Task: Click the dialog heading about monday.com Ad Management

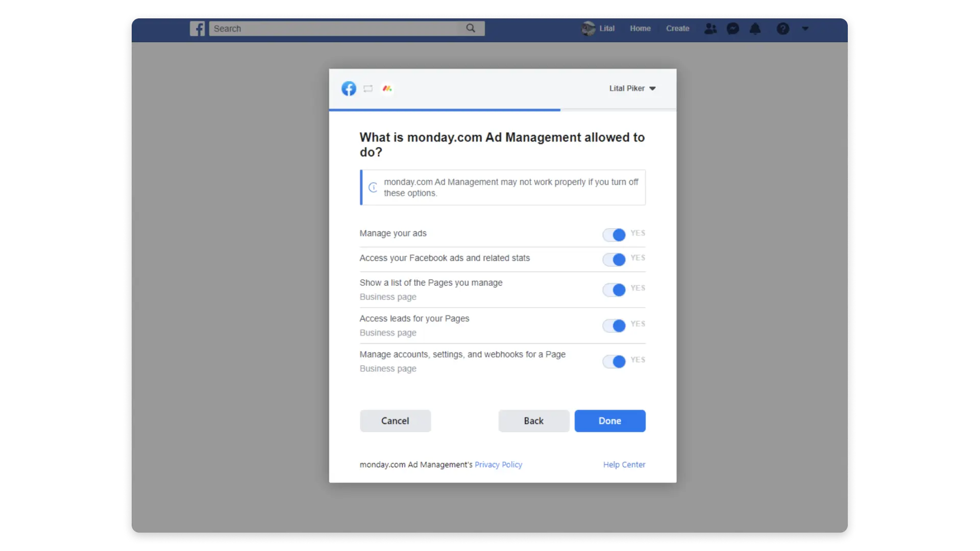Action: point(502,144)
